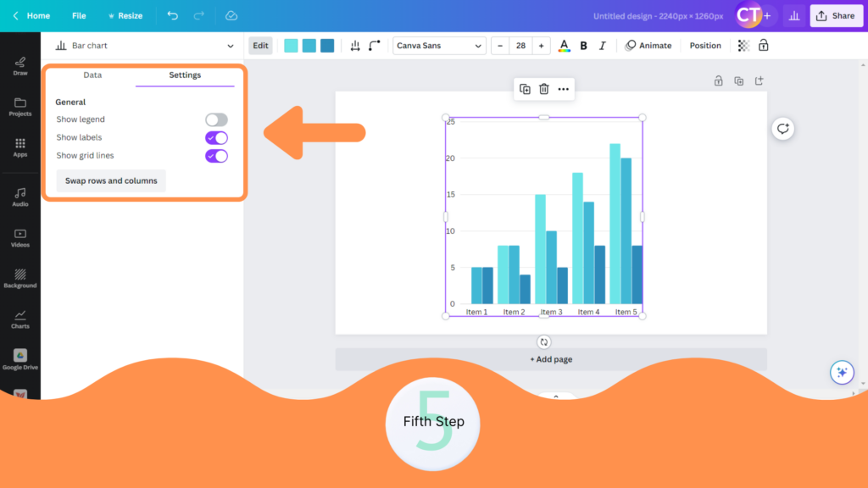
Task: Open the Videos panel
Action: [x=20, y=238]
